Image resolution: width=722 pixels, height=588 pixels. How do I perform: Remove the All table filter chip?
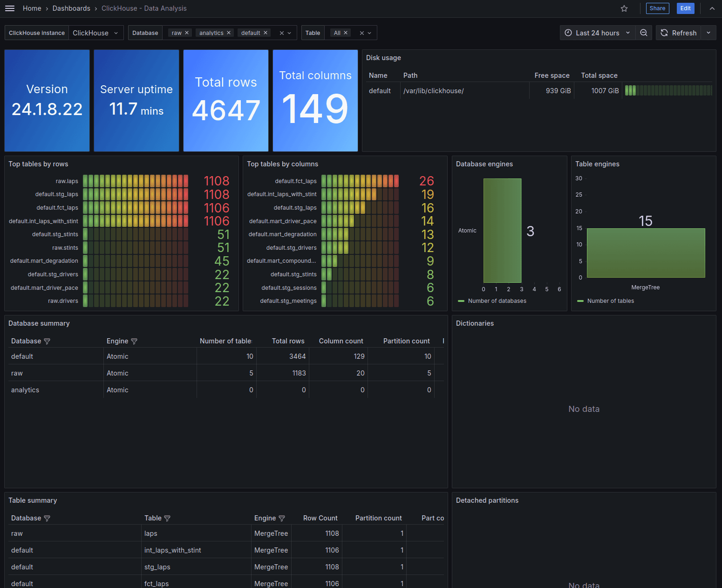click(x=346, y=33)
